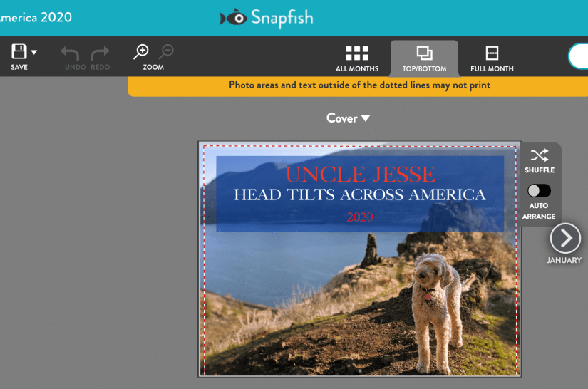Go to next page with the arrow

point(565,238)
